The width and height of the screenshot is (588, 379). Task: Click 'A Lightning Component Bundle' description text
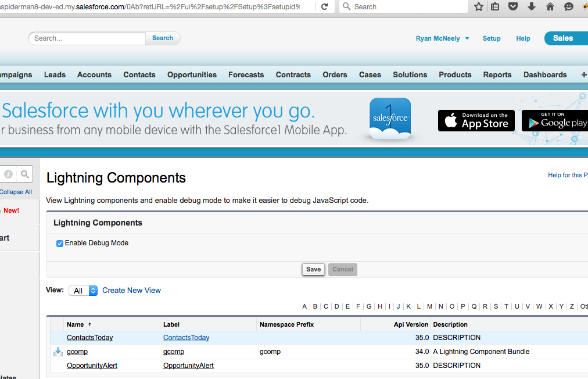point(481,352)
